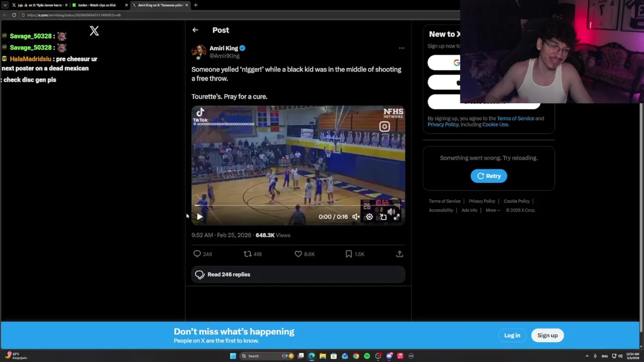Open Privacy Policy link under signup
644x362 pixels.
click(443, 125)
